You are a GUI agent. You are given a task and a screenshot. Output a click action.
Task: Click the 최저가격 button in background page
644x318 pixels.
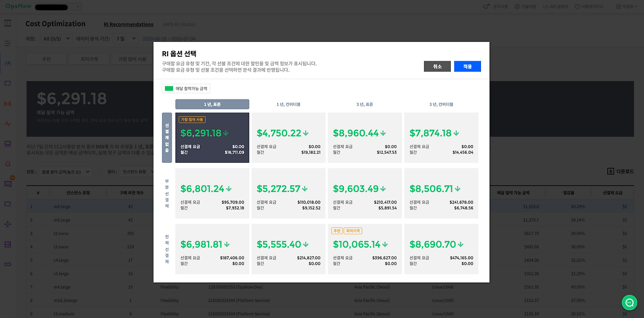tap(89, 59)
